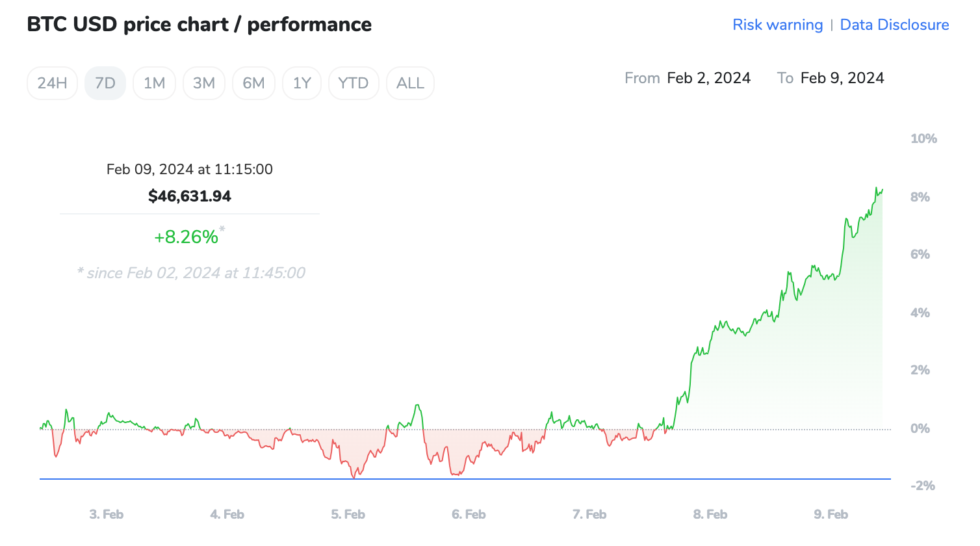
Task: Switch to the 24H timeframe
Action: [52, 83]
